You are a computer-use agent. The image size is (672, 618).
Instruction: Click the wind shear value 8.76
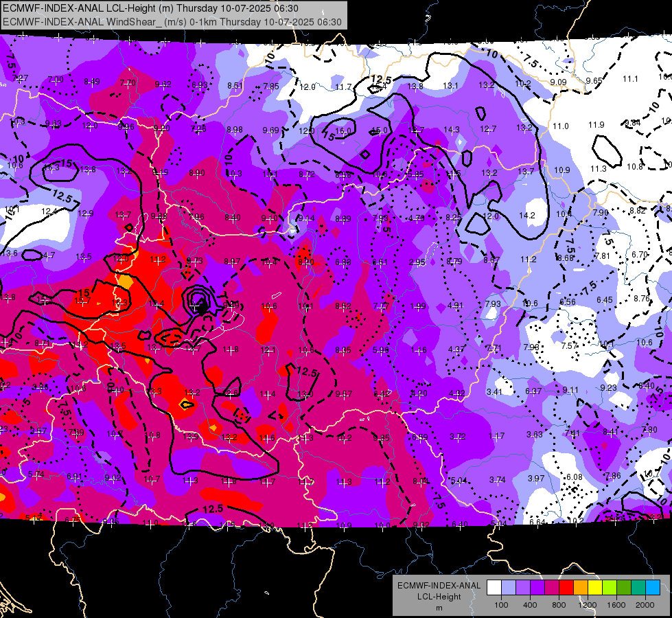pyautogui.click(x=642, y=298)
